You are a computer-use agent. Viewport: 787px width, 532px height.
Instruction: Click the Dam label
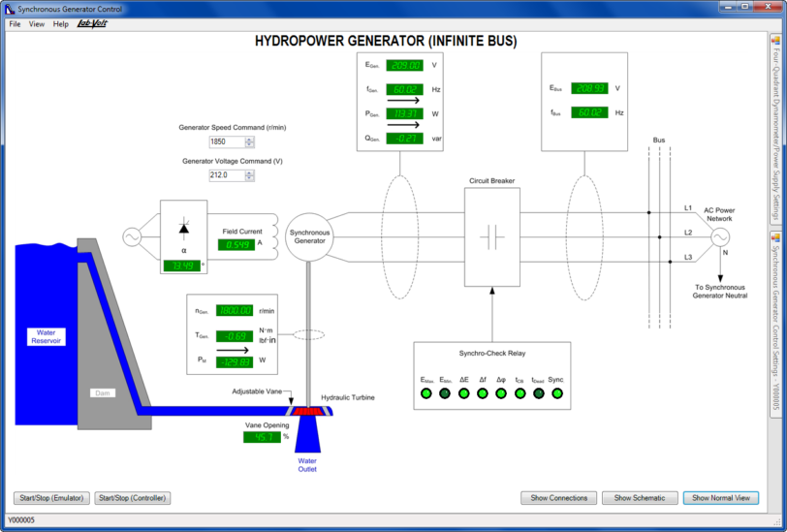[x=103, y=393]
